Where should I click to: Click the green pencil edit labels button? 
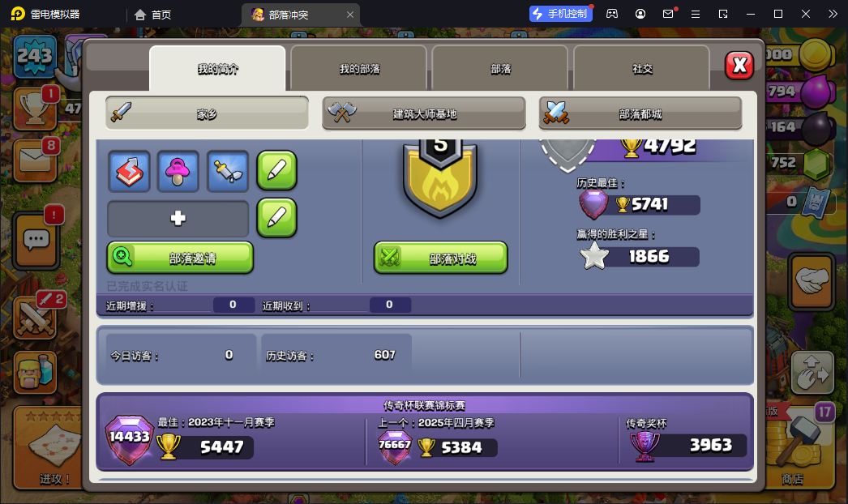[276, 171]
